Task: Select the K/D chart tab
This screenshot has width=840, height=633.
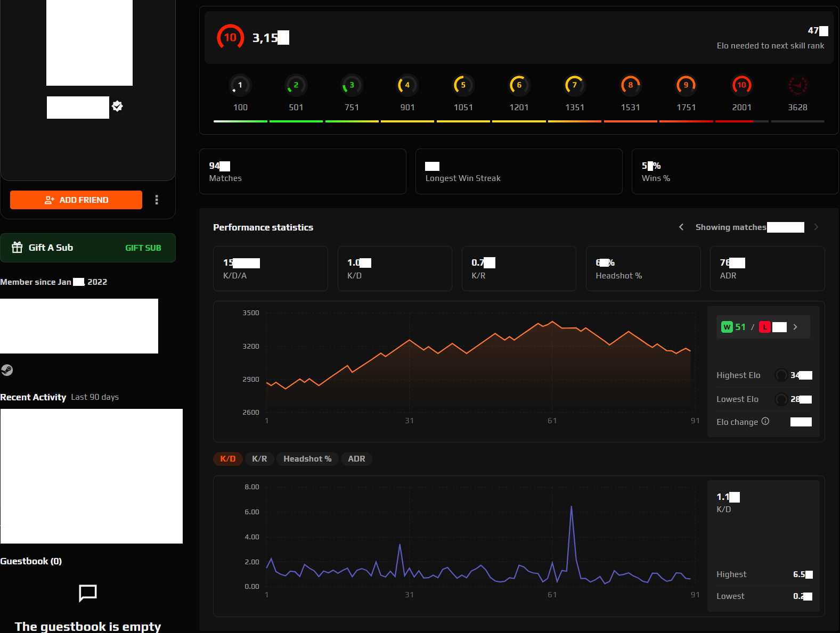Action: pos(228,459)
